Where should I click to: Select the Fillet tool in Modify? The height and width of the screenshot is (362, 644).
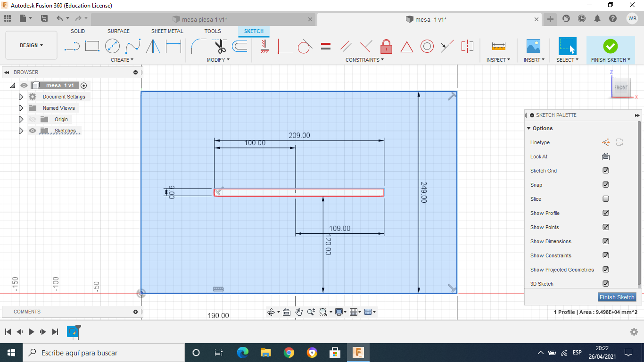198,46
